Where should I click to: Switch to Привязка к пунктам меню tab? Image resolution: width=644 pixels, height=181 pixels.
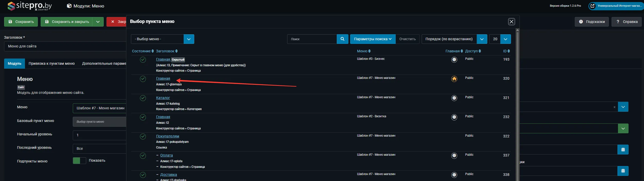click(x=51, y=63)
